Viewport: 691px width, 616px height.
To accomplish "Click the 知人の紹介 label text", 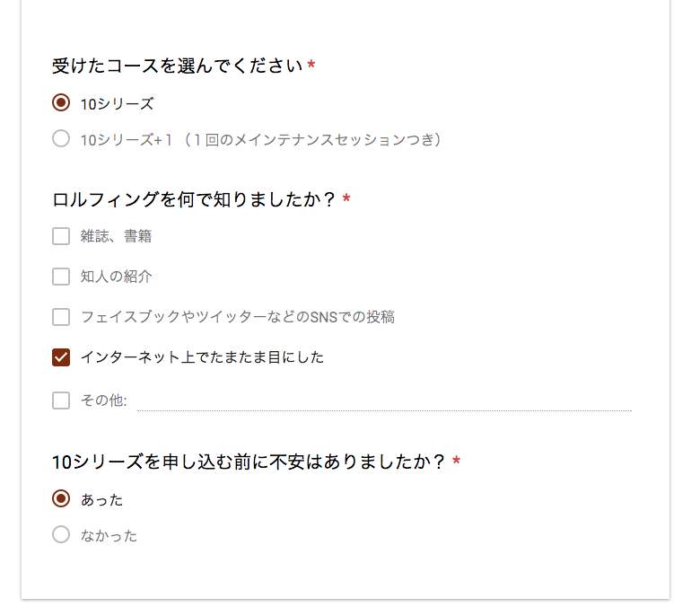I will (117, 277).
